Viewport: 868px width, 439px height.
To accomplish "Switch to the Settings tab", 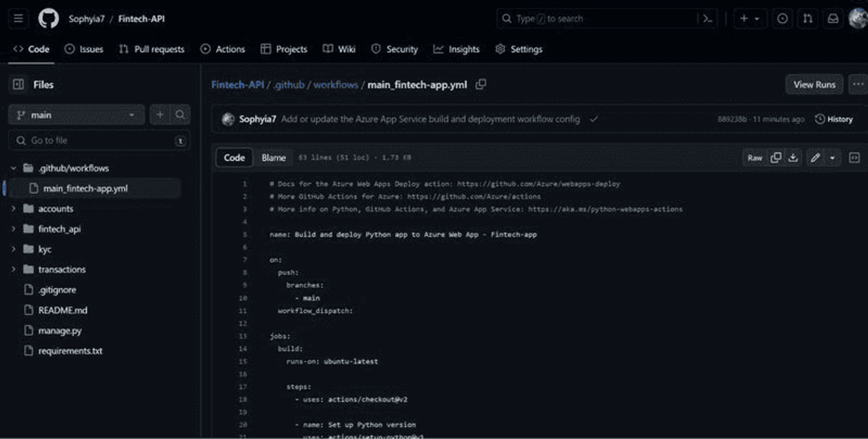I will pos(519,49).
